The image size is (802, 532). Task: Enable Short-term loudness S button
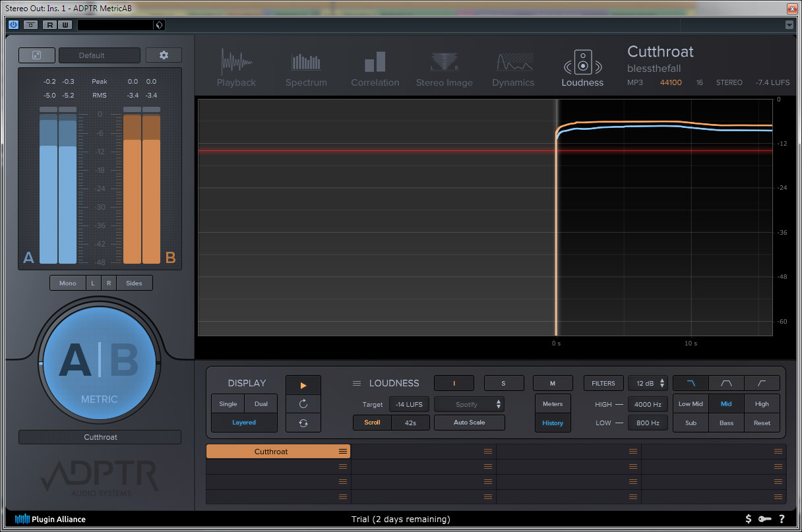click(x=504, y=383)
